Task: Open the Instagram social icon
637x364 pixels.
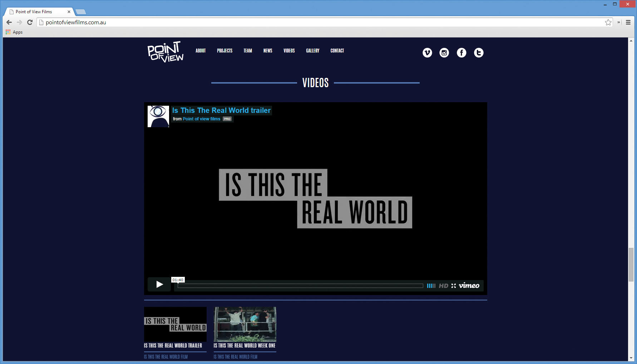Action: coord(444,53)
